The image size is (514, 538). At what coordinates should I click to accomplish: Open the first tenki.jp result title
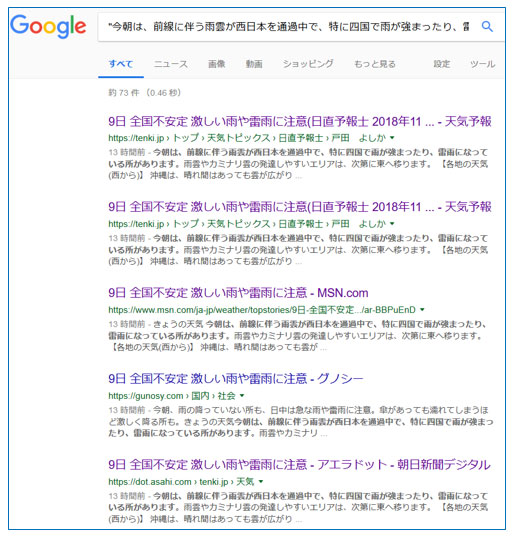click(x=300, y=121)
